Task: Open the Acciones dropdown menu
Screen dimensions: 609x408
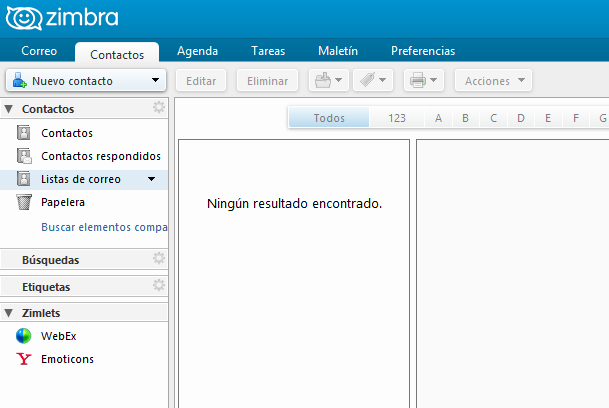Action: coord(493,80)
